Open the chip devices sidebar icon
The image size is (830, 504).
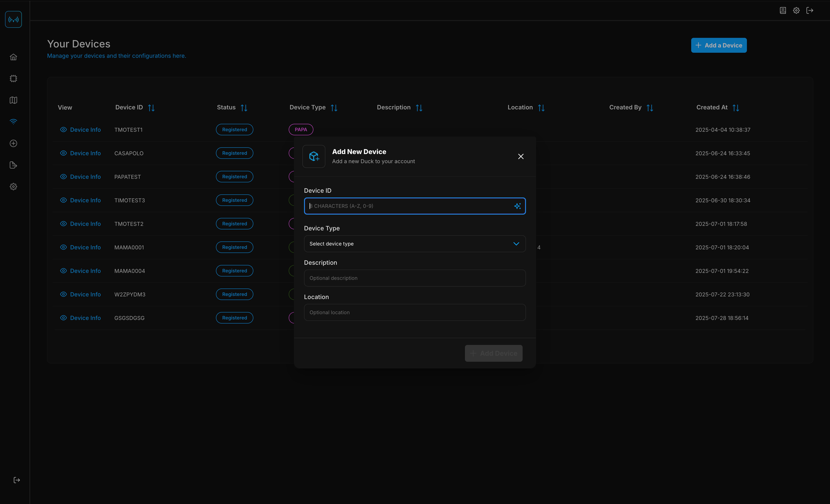pos(13,79)
